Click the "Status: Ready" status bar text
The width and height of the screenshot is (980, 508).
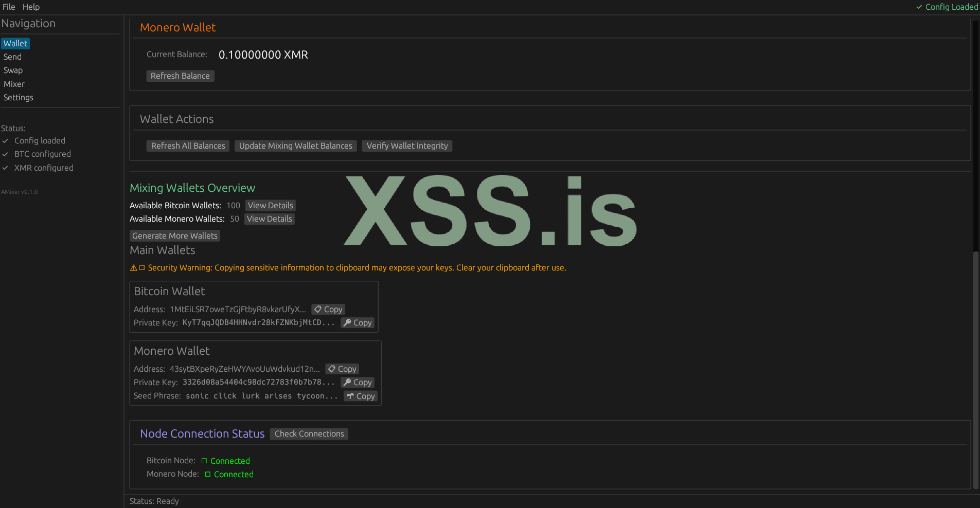point(154,501)
